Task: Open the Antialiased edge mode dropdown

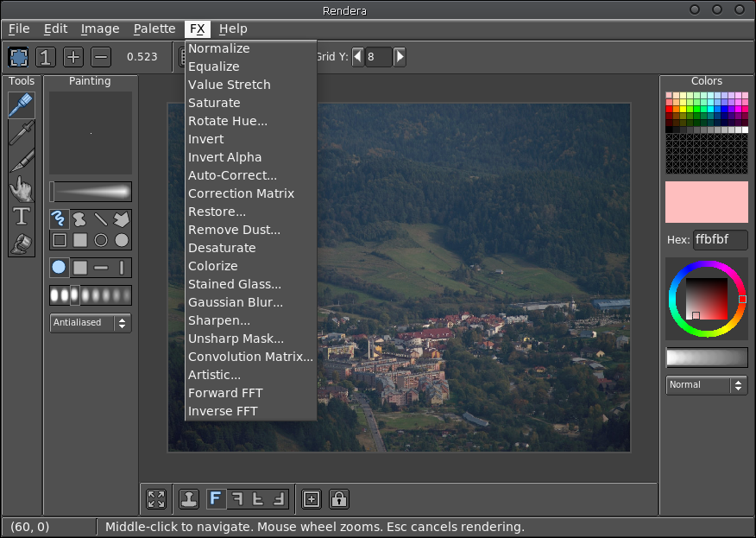Action: coord(91,323)
